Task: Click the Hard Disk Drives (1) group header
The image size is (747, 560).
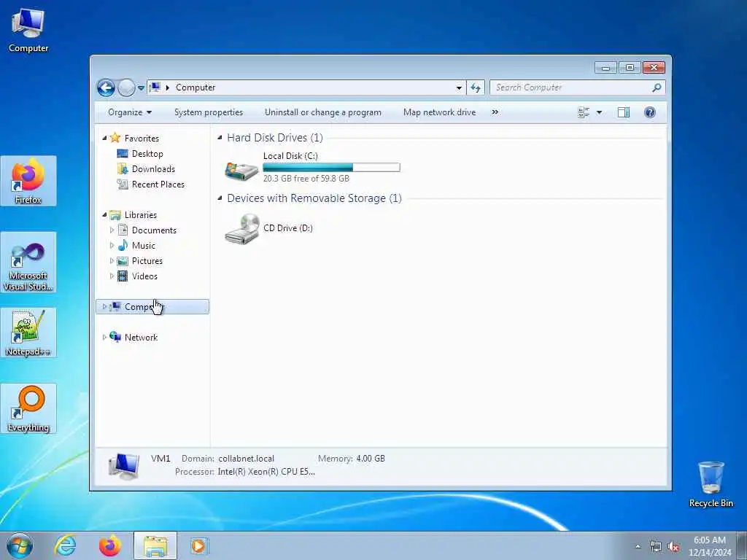Action: coord(275,138)
